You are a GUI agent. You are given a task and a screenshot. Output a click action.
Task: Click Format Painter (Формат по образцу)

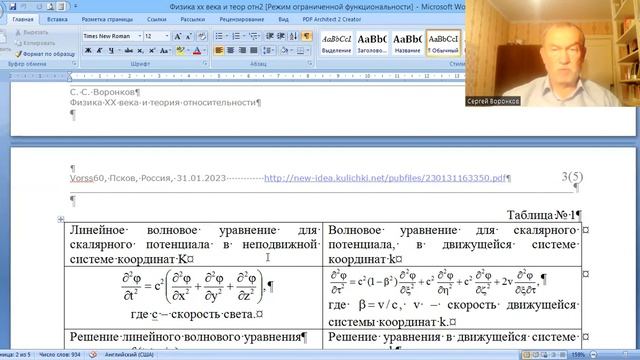[x=45, y=54]
